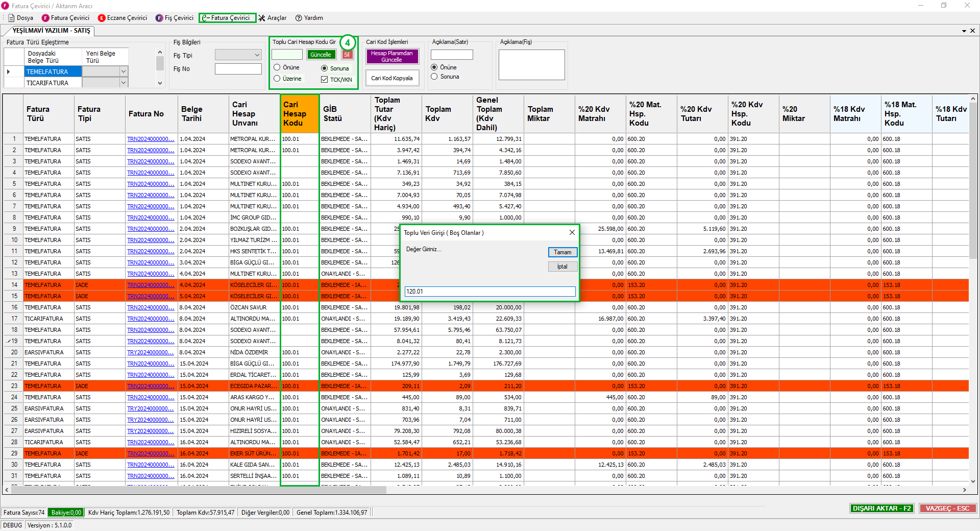Select the Üzerine radio button
The height and width of the screenshot is (531, 980).
pyautogui.click(x=277, y=79)
